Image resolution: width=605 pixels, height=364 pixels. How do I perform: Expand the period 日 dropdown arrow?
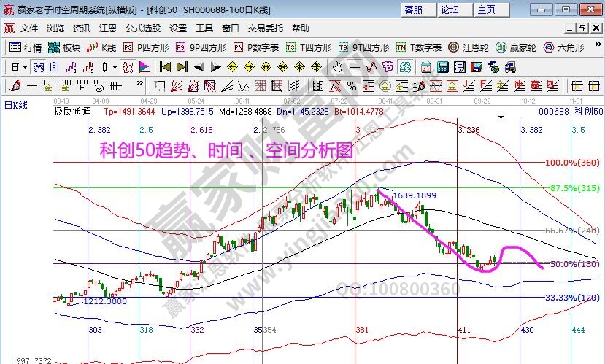coord(25,67)
